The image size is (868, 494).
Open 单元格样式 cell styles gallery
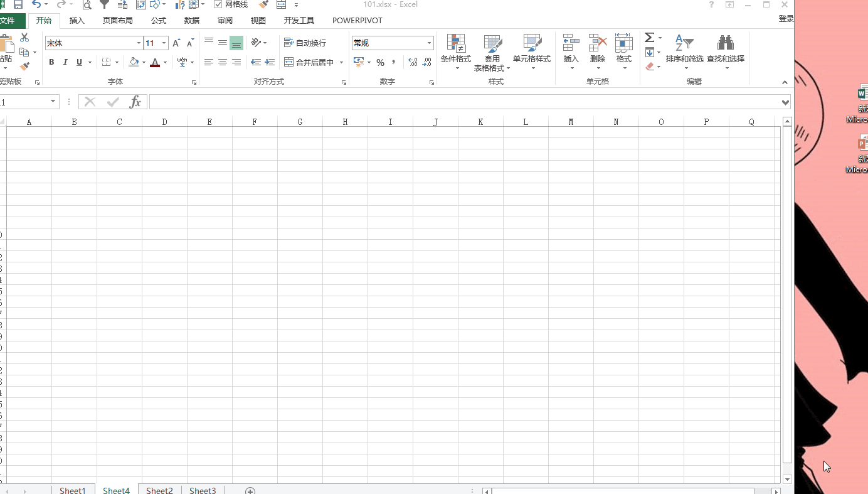pyautogui.click(x=532, y=52)
